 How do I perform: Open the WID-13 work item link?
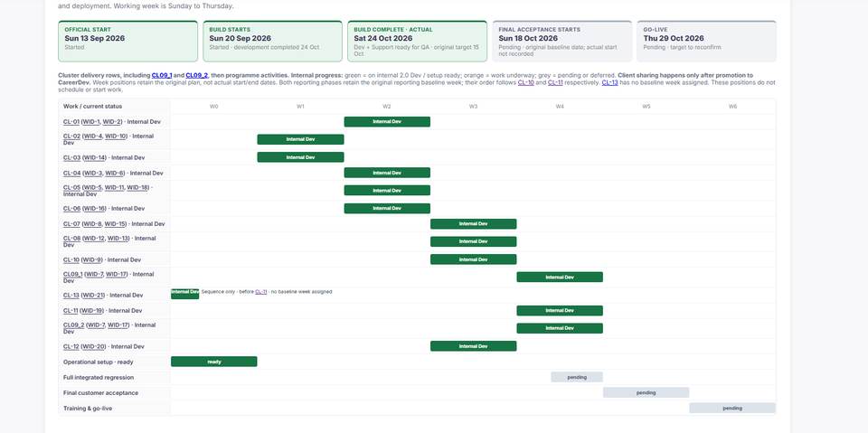coord(118,239)
